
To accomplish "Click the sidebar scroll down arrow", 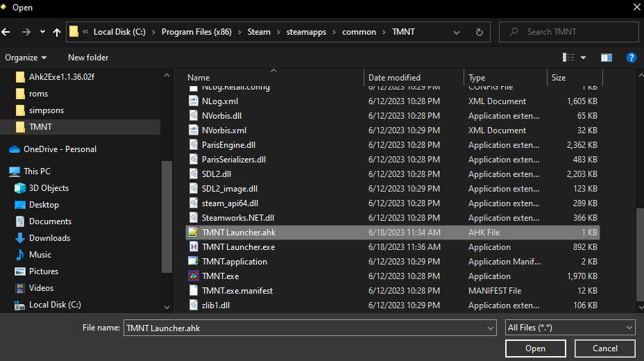I will [x=167, y=308].
